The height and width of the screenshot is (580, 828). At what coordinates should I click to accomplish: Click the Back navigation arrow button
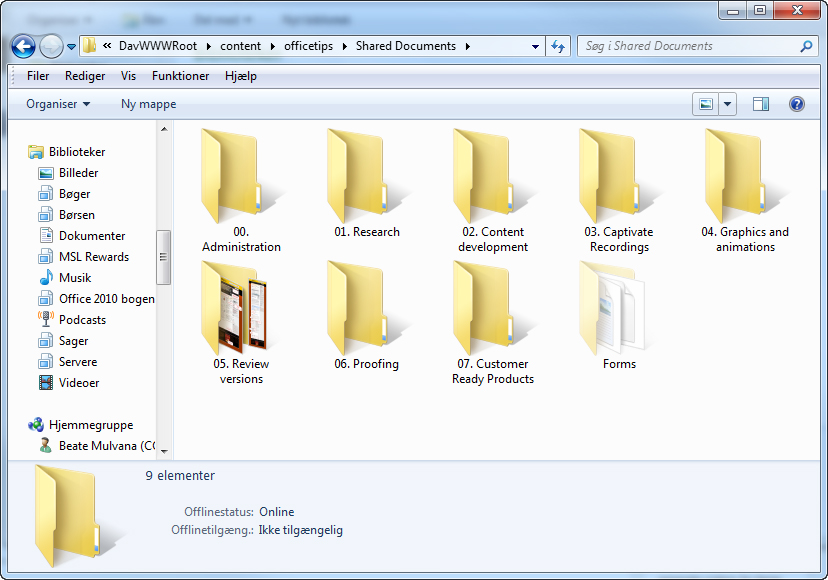point(23,46)
